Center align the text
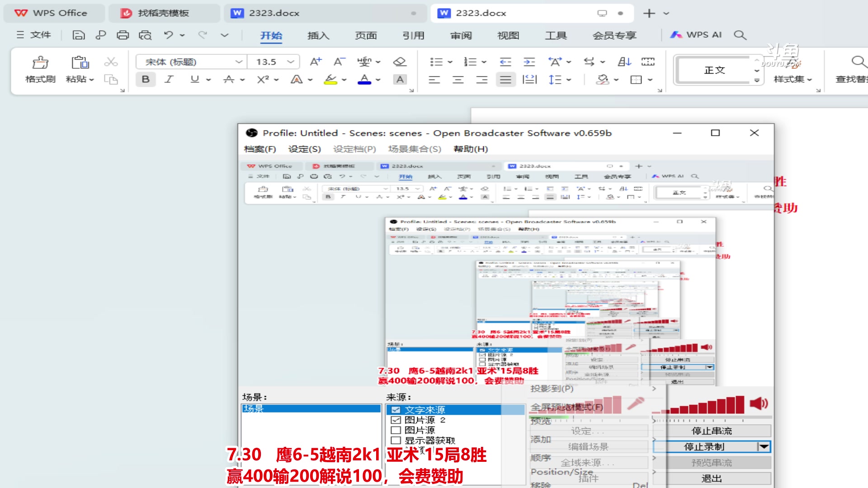This screenshot has height=488, width=868. click(x=458, y=80)
